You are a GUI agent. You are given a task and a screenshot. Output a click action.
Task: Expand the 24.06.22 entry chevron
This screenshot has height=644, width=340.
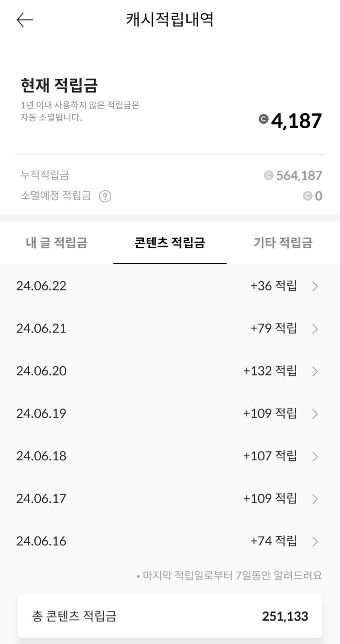pyautogui.click(x=315, y=287)
